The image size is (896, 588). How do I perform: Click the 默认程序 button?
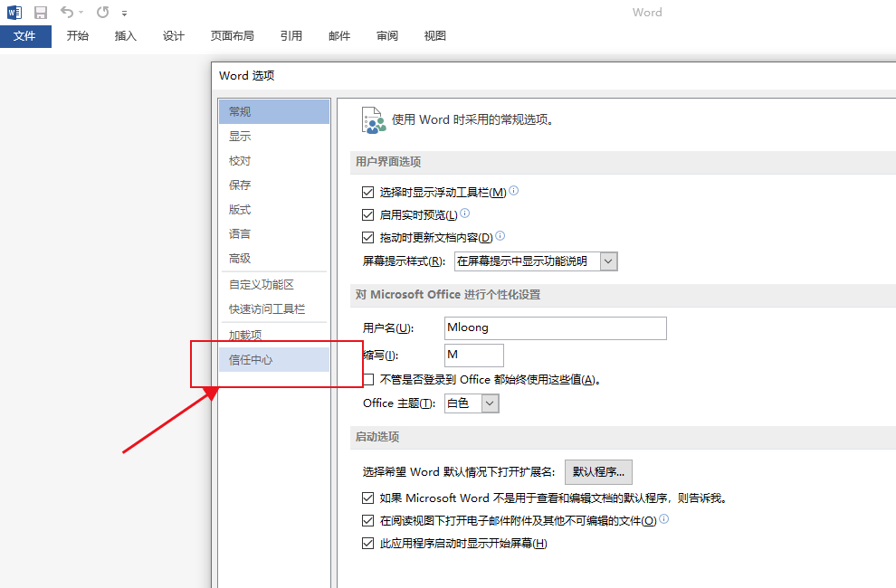[x=596, y=472]
